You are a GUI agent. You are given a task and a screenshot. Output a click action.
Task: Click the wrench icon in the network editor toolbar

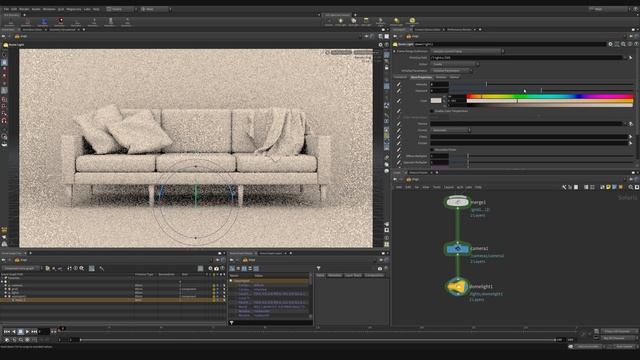564,187
